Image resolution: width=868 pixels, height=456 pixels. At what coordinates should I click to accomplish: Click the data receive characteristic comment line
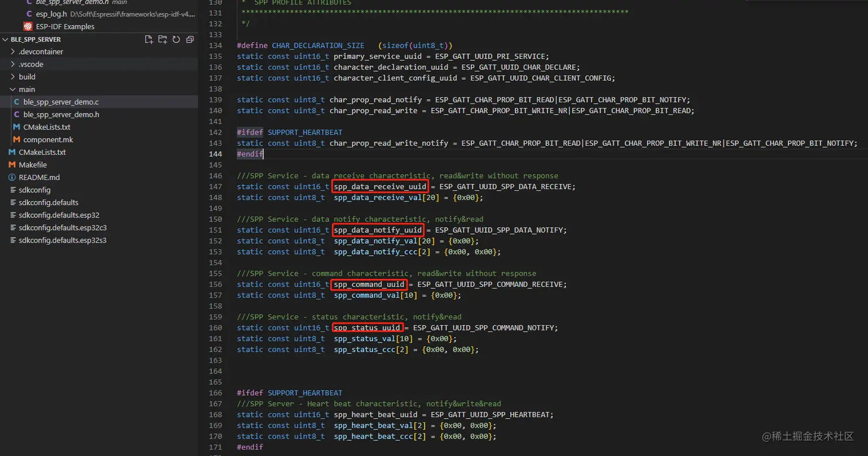point(397,176)
